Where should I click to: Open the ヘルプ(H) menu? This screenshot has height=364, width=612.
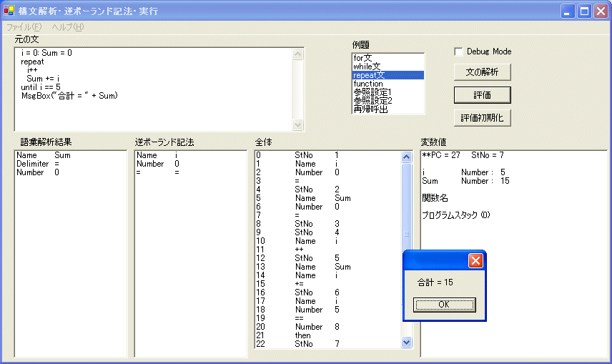pyautogui.click(x=67, y=27)
